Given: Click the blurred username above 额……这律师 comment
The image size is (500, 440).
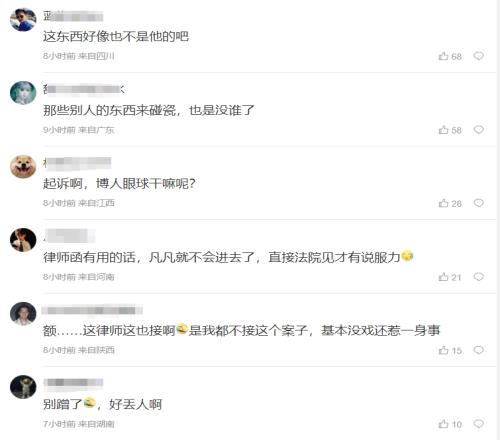Looking at the screenshot, I should tap(92, 310).
